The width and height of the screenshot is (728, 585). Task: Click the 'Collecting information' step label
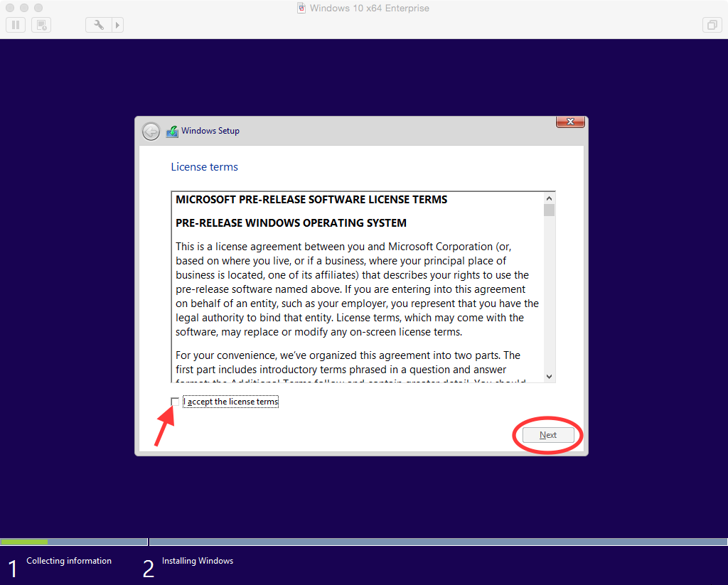click(69, 561)
